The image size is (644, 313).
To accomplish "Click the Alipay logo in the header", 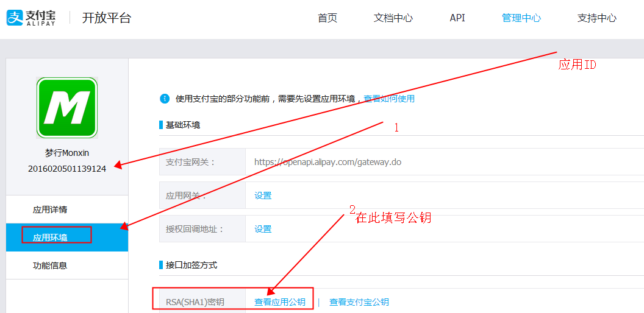I will [31, 18].
